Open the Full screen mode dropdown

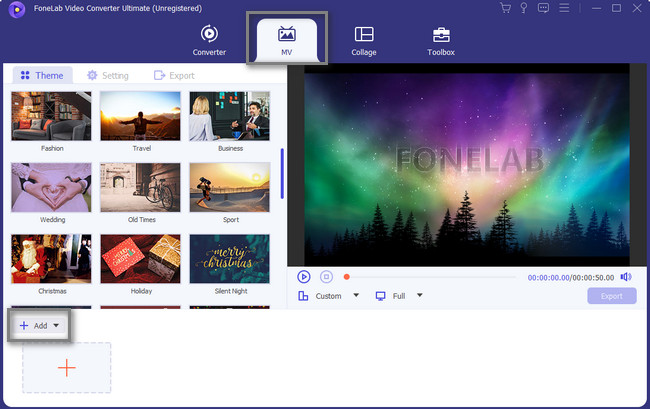point(407,296)
